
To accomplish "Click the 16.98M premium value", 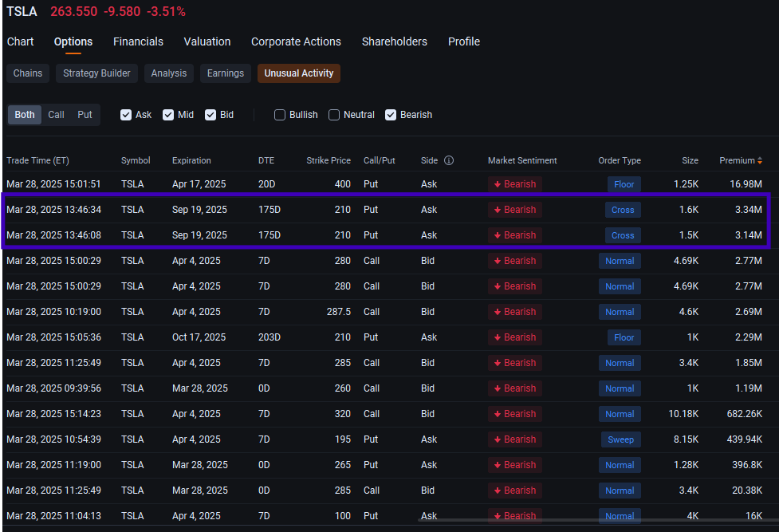I will [x=746, y=184].
